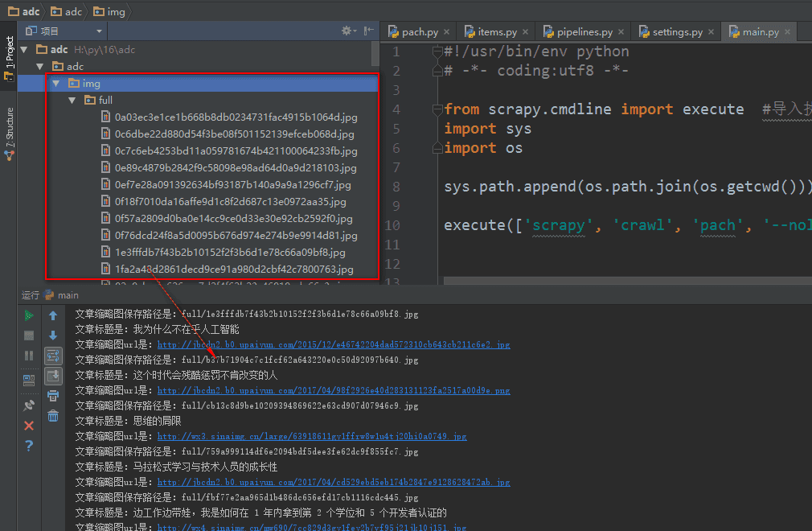Toggle soft-wrap in the console toolbar
Image resolution: width=812 pixels, height=531 pixels.
pos(53,355)
